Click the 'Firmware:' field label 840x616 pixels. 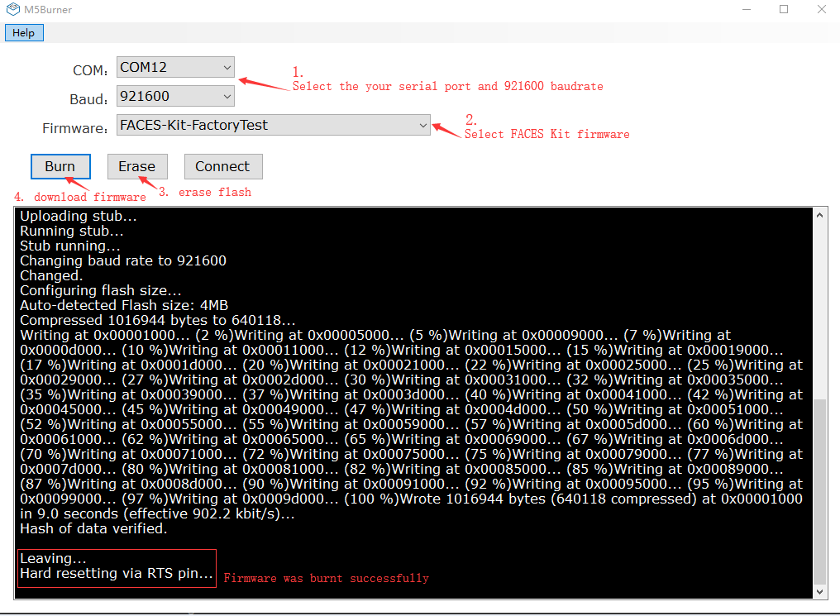tap(75, 128)
